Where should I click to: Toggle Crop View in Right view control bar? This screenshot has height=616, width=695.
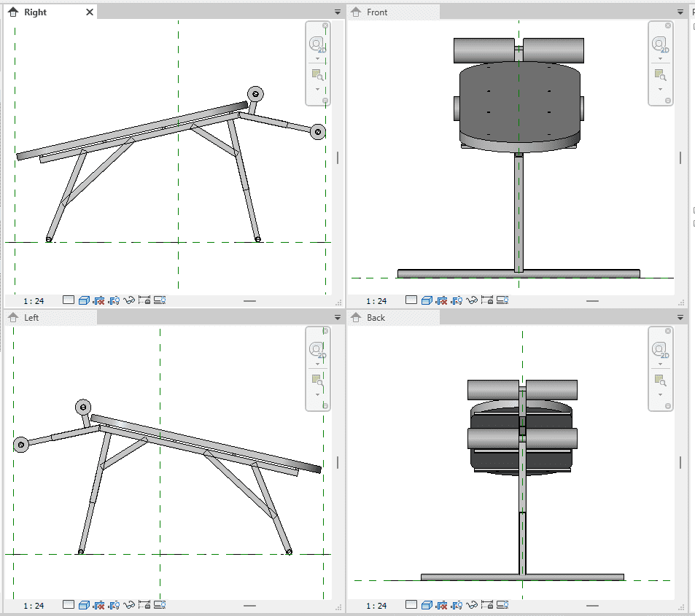click(x=99, y=300)
